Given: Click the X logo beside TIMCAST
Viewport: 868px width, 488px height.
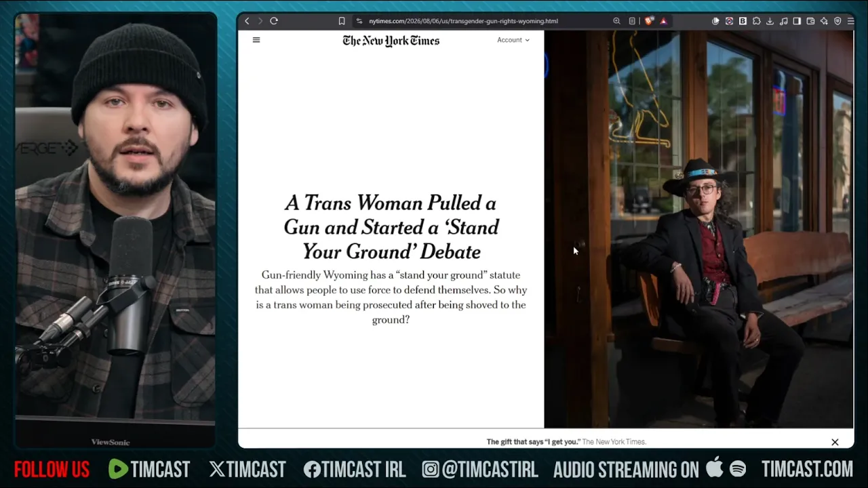Looking at the screenshot, I should pos(217,469).
